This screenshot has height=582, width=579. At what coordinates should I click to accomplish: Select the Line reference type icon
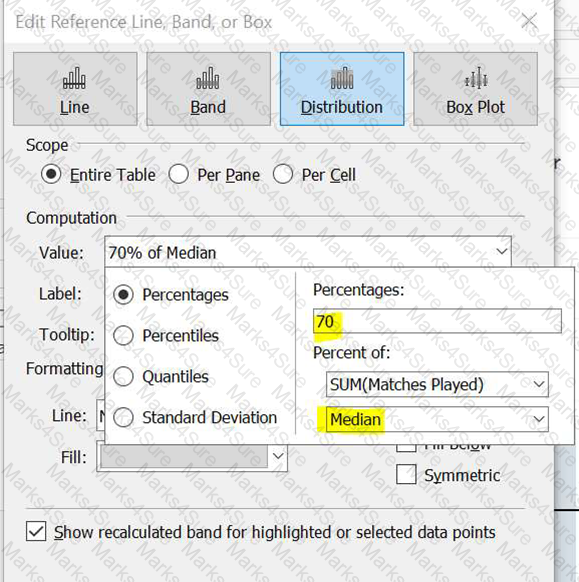[74, 78]
